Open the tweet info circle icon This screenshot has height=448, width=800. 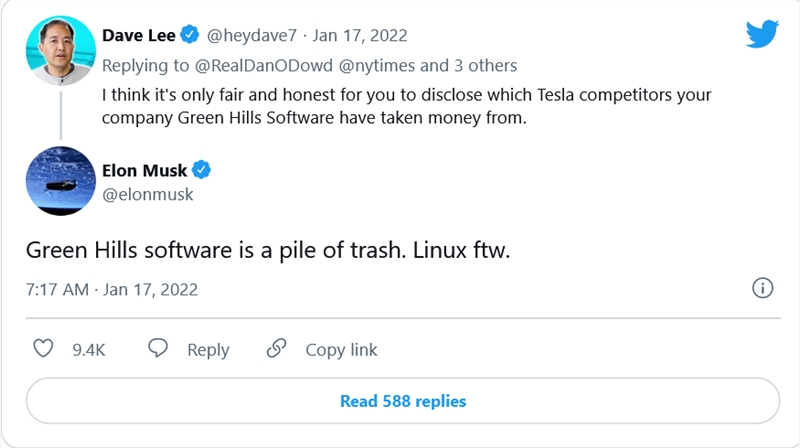click(x=762, y=288)
